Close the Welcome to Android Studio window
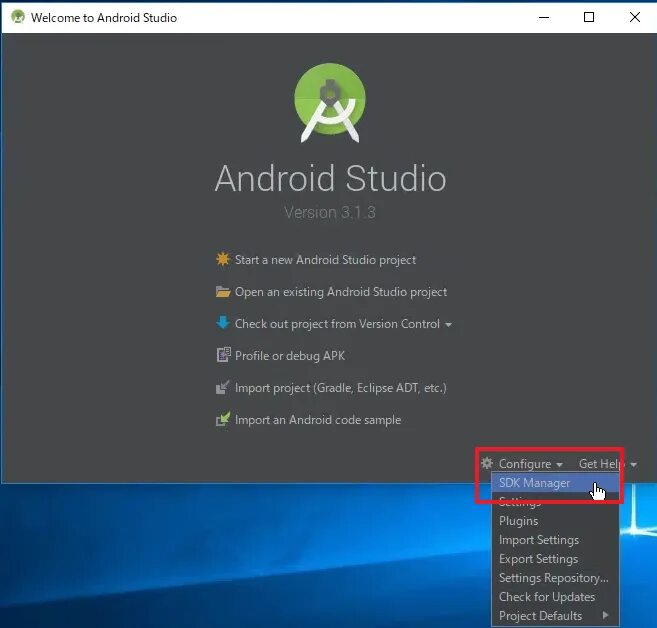657x628 pixels. pyautogui.click(x=634, y=17)
